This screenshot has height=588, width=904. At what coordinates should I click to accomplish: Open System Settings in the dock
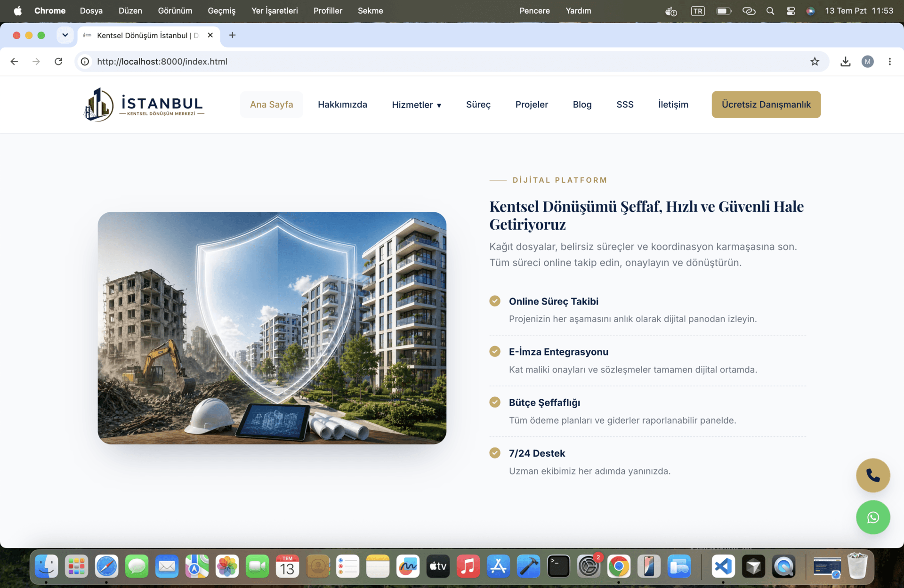(589, 566)
